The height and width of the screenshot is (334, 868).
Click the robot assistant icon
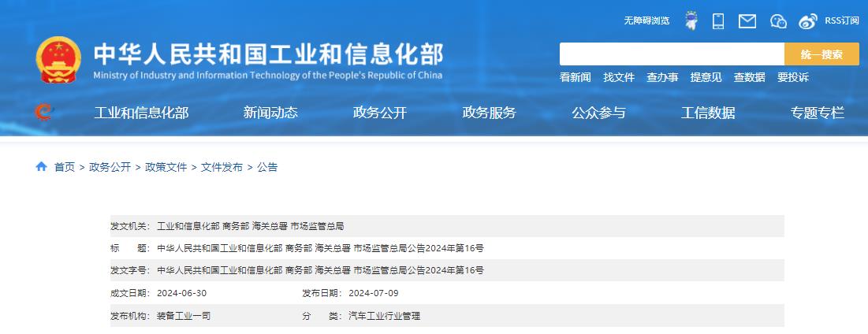[691, 21]
